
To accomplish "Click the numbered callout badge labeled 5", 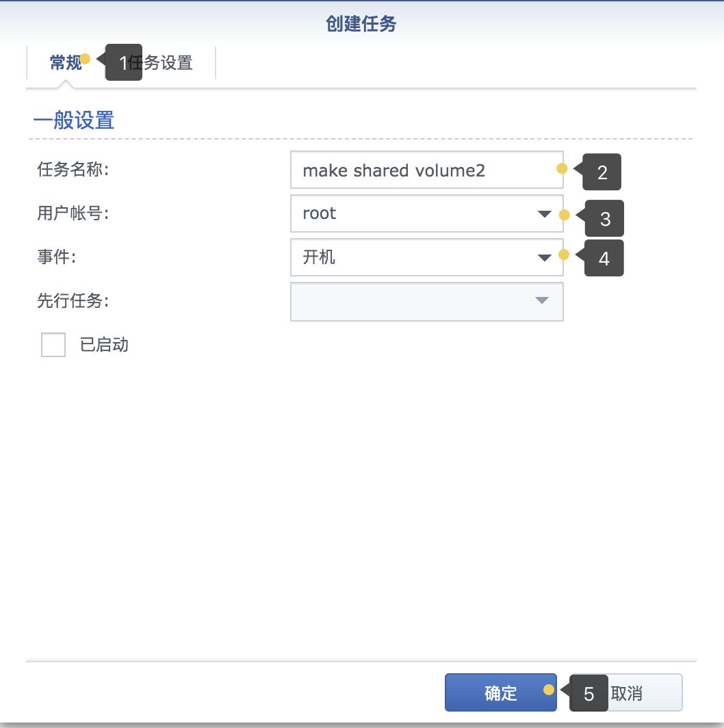I will tap(587, 692).
